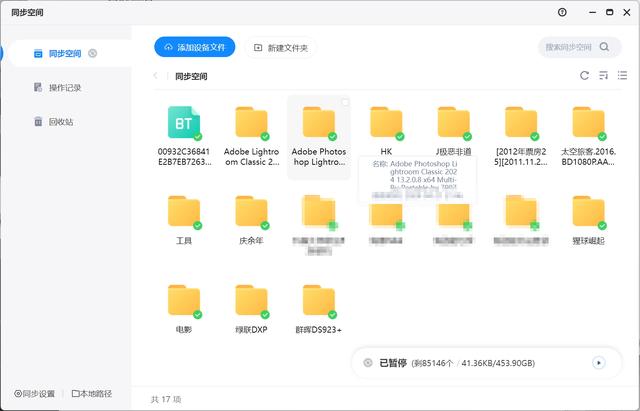640x411 pixels.
Task: Click the back arrow beside breadcrumb
Action: click(155, 76)
